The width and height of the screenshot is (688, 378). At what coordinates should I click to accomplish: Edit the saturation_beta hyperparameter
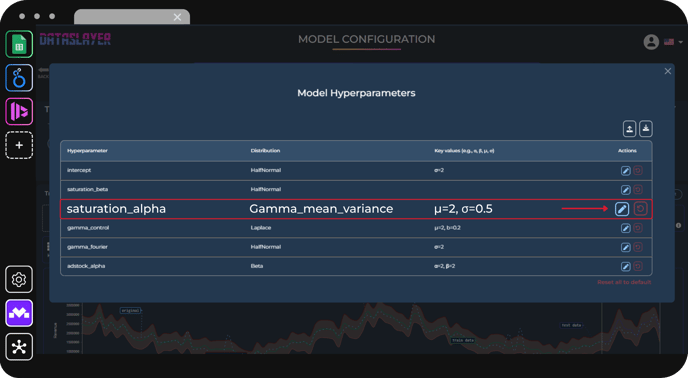pos(626,190)
